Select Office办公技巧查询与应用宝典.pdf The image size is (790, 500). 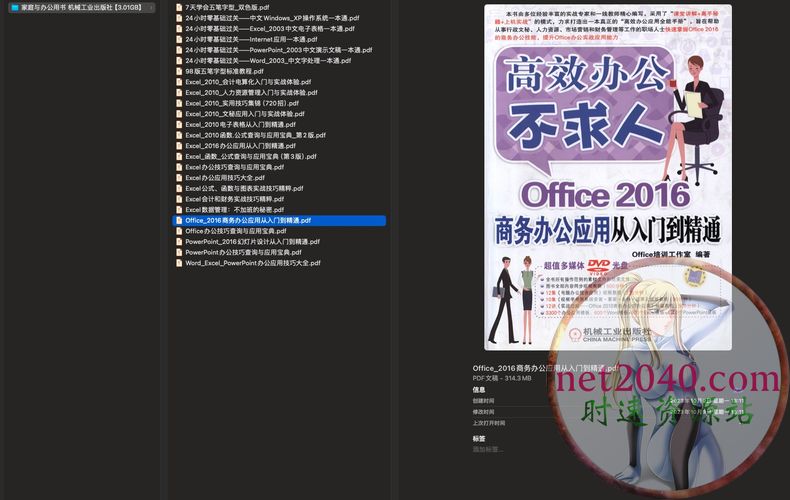point(238,231)
